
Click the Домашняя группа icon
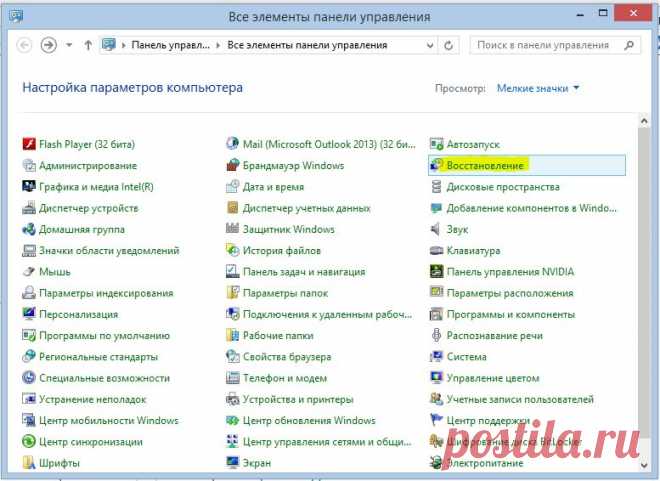click(29, 229)
